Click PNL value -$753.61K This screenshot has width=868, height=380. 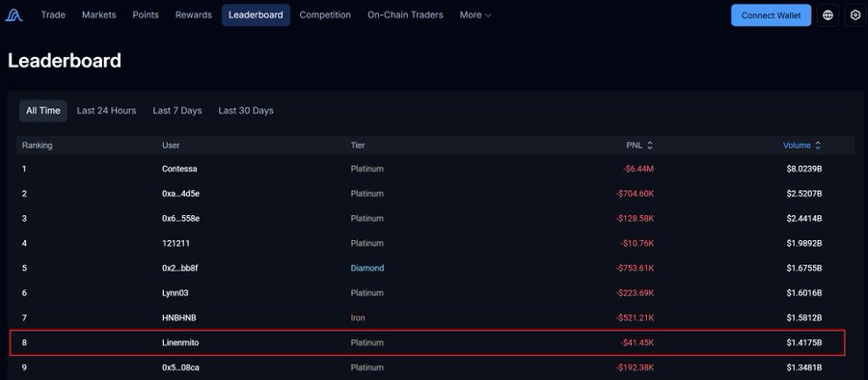pos(635,268)
